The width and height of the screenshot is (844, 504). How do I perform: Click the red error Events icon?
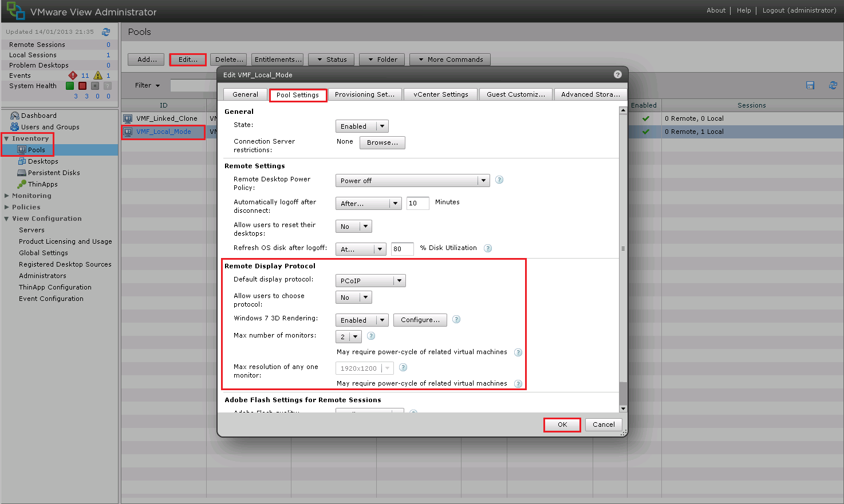pos(73,76)
